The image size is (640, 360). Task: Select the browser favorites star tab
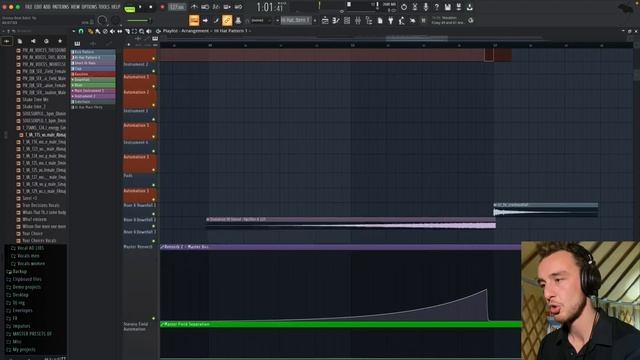pyautogui.click(x=60, y=41)
